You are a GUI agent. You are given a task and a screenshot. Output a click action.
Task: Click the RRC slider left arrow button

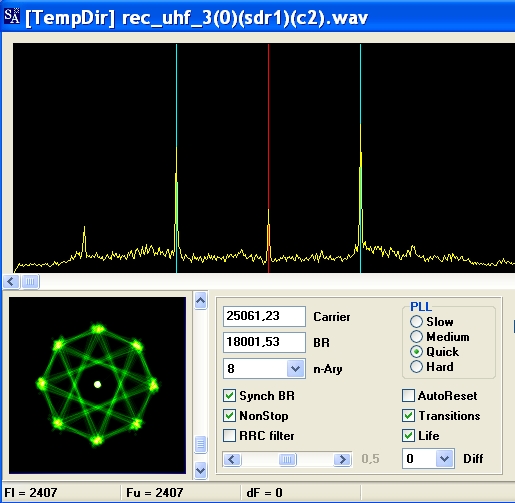pyautogui.click(x=232, y=459)
